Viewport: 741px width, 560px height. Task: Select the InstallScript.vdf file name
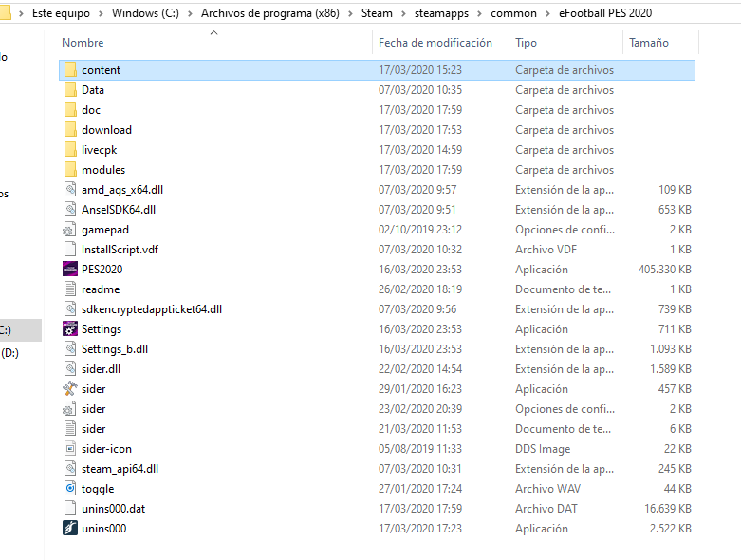[120, 250]
